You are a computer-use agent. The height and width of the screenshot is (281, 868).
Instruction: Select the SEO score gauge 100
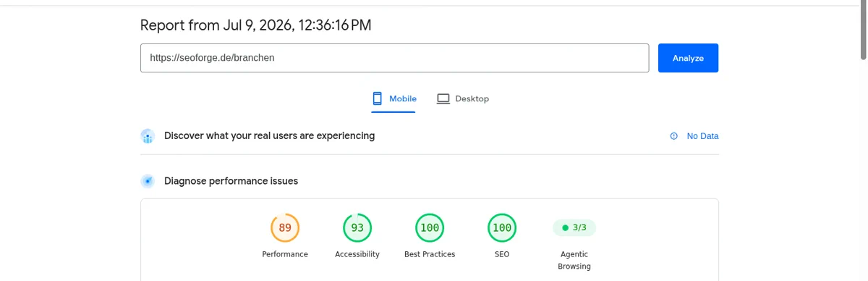(x=502, y=228)
